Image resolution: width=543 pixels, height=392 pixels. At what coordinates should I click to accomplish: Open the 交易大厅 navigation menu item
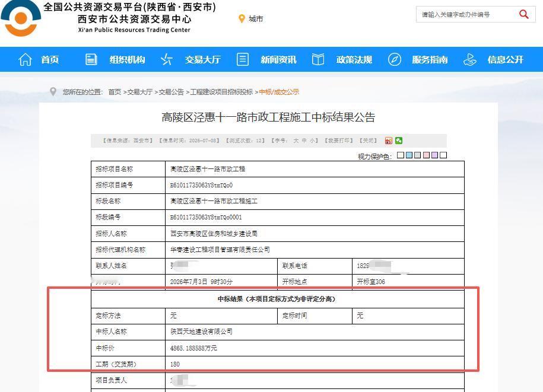(x=202, y=59)
